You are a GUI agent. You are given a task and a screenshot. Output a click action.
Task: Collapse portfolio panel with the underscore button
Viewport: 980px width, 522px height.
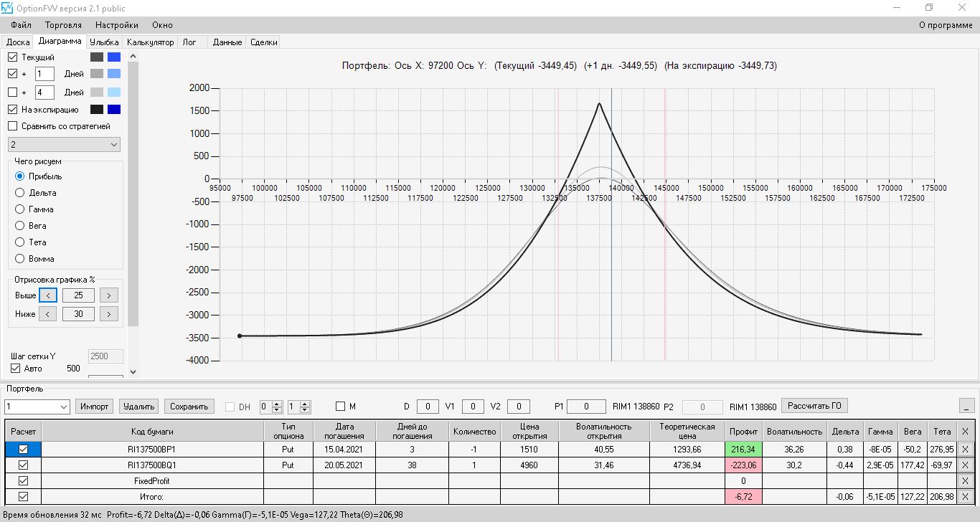(967, 407)
